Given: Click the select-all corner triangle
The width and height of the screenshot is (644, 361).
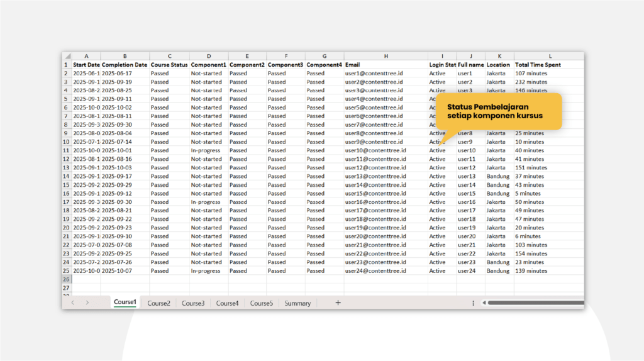Looking at the screenshot, I should coord(68,56).
